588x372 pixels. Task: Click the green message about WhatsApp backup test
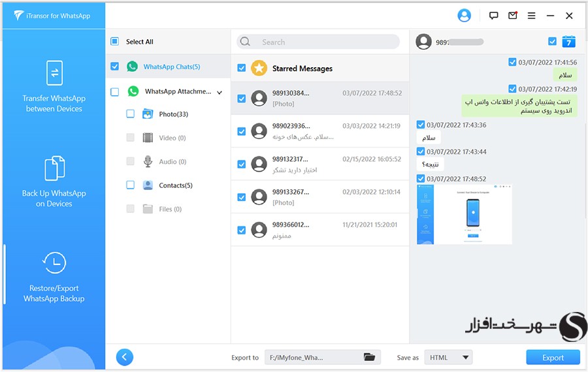click(x=519, y=106)
